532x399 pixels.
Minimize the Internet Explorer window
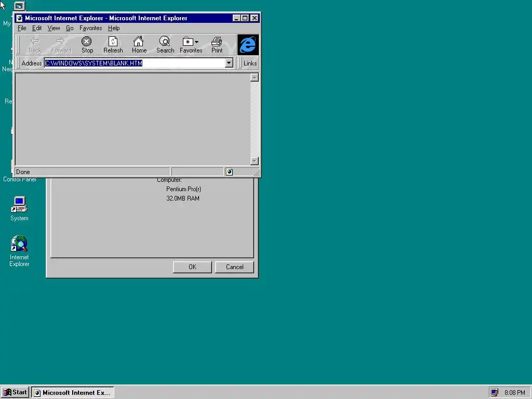point(237,18)
